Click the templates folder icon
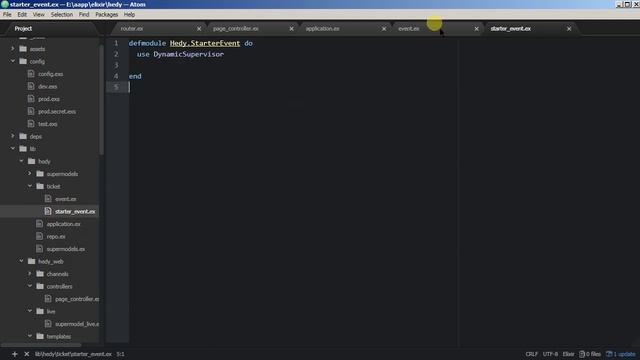 40,336
